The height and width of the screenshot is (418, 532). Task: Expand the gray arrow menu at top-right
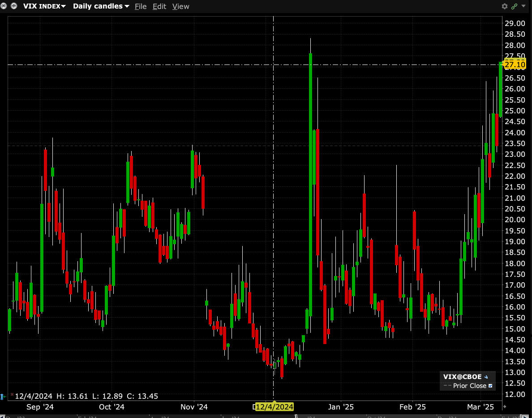523,6
